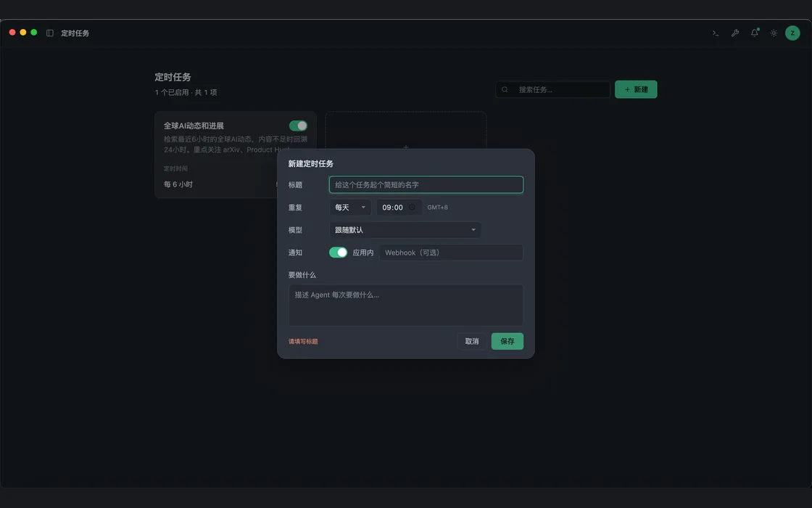Toggle the sidebar panel icon
This screenshot has width=812, height=508.
(x=50, y=33)
